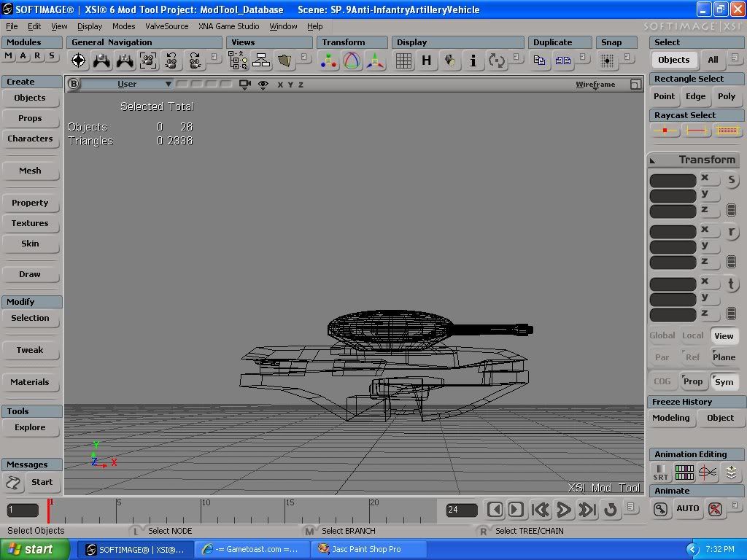Screen dimensions: 747x560
Task: Open the dopesheet grid animation icon
Action: pyautogui.click(x=684, y=472)
